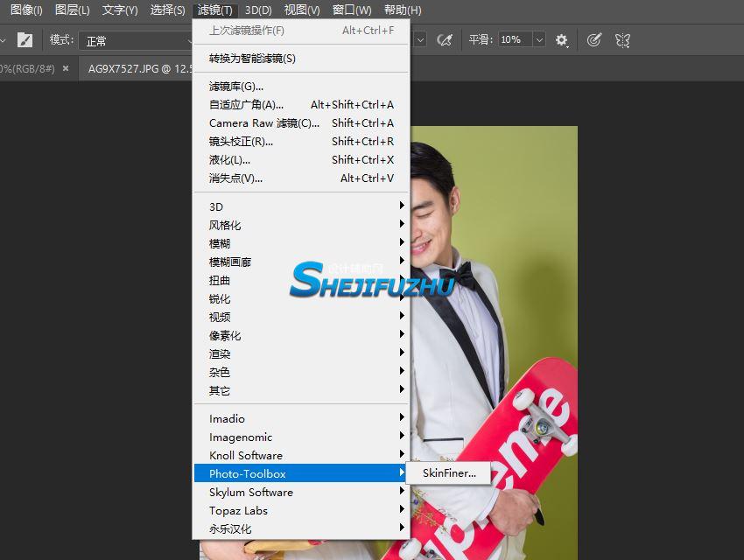Open Camera Raw 滤镜(C)...
Screen dimensions: 744x560
tap(301, 123)
